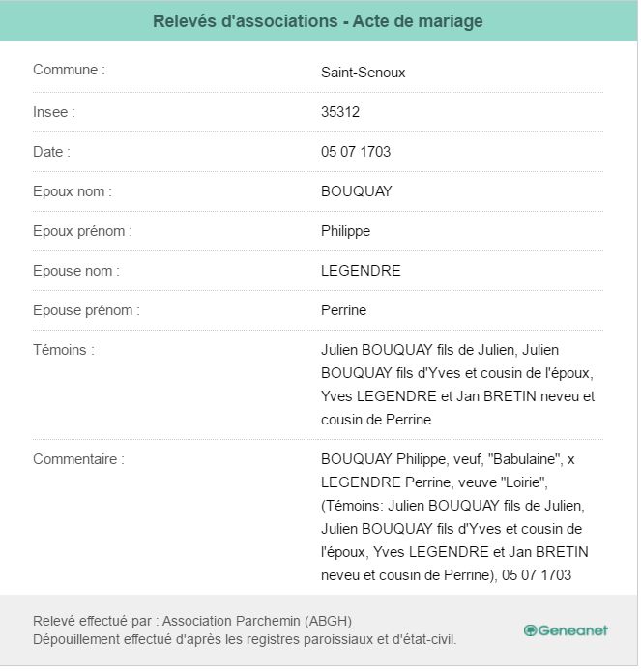Image resolution: width=641 pixels, height=672 pixels.
Task: Click the Témoins field label
Action: tap(64, 350)
